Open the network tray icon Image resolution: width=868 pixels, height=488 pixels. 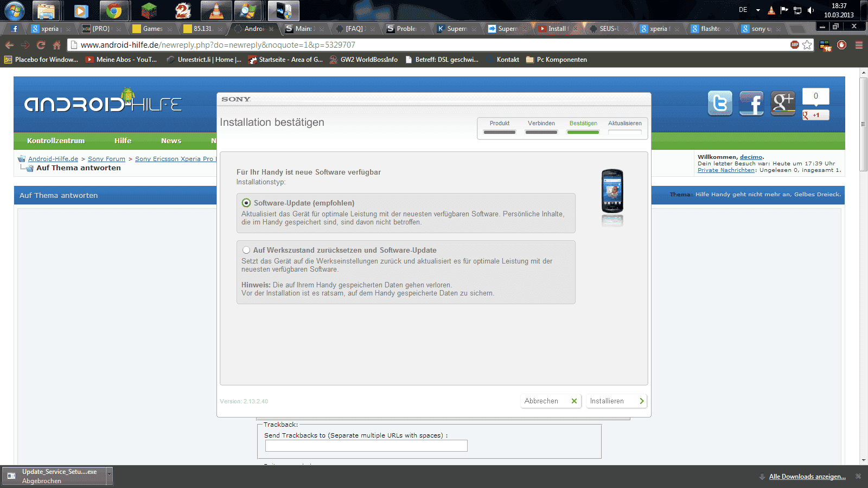797,10
